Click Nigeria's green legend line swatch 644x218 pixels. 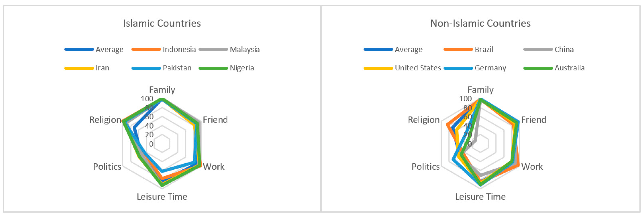[213, 68]
